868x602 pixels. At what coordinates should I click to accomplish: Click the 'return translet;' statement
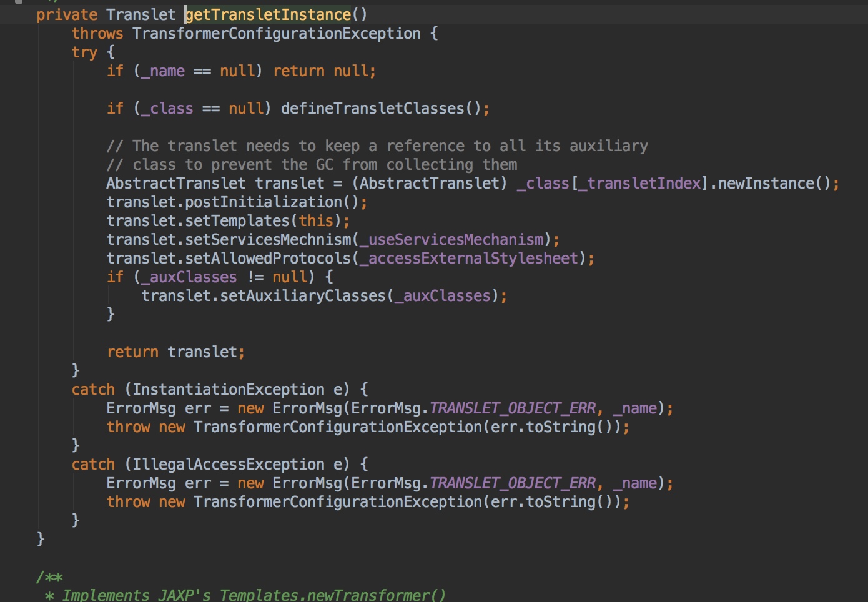click(x=175, y=352)
